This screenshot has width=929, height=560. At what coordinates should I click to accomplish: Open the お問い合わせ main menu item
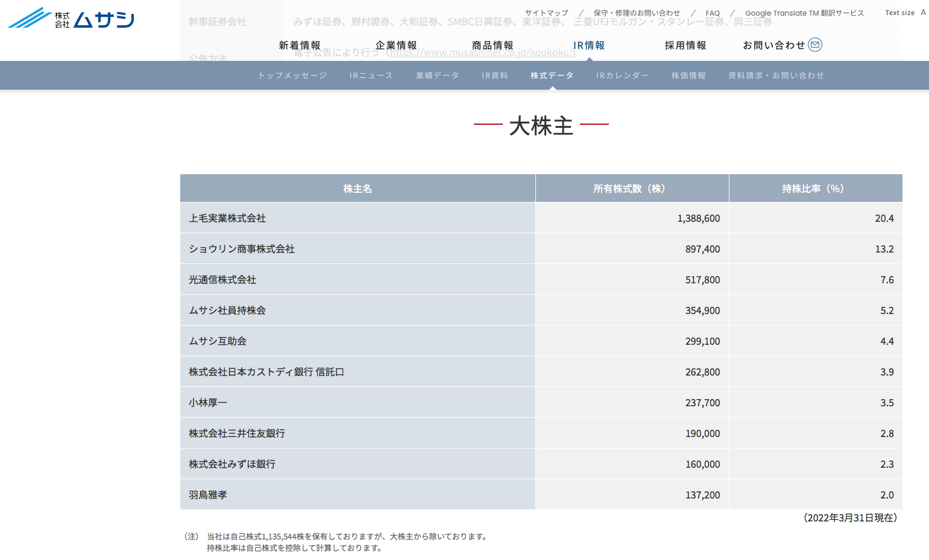point(774,45)
